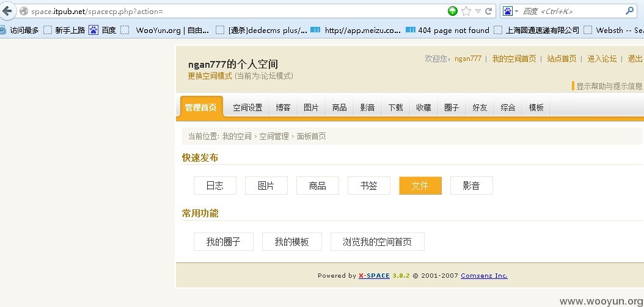Toggle 显示帮助与提示信息
The width and height of the screenshot is (644, 307).
click(609, 86)
